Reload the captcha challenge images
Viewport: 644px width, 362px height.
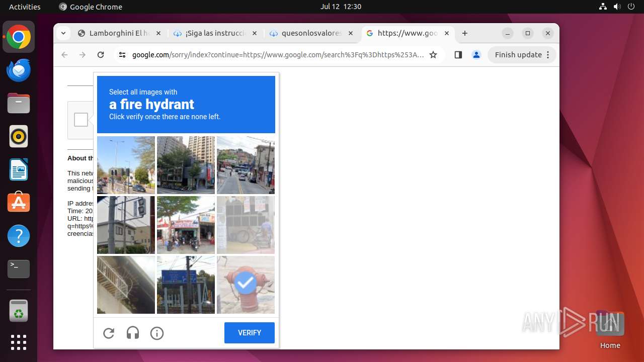tap(109, 333)
